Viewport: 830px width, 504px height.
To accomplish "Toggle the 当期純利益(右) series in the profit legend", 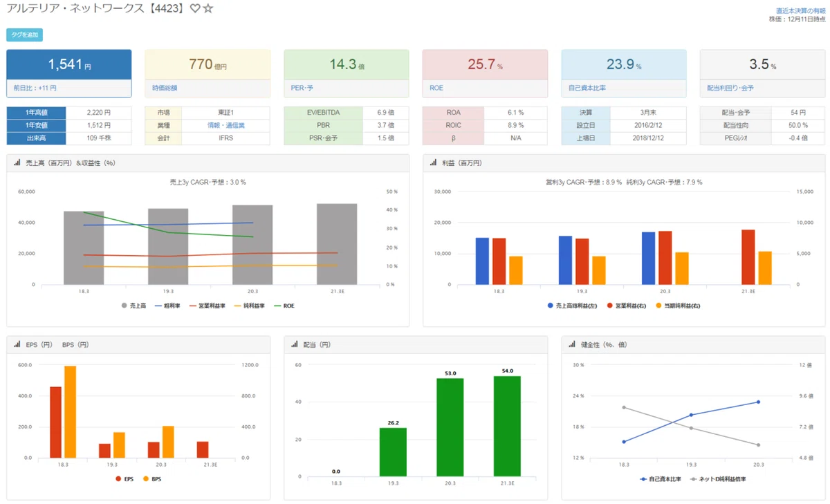I will coord(678,306).
